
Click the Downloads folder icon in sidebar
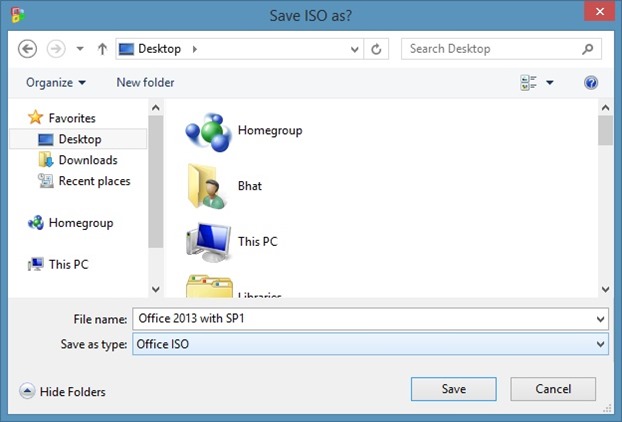coord(46,159)
